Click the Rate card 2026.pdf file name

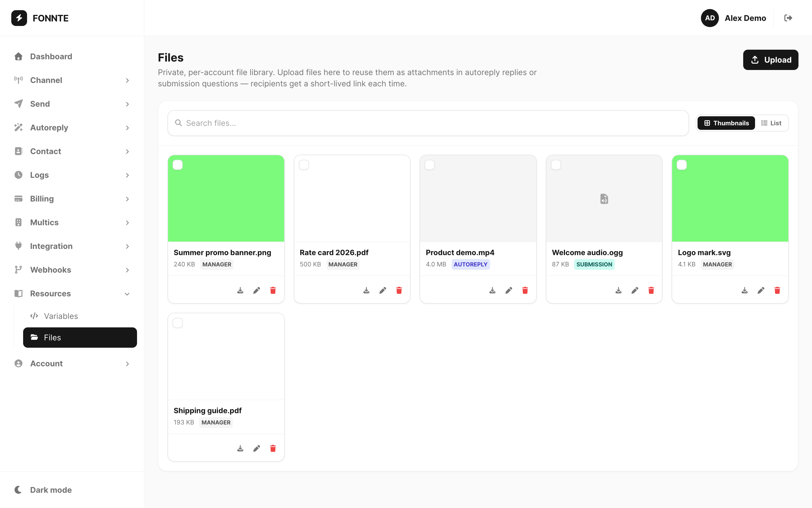click(334, 252)
